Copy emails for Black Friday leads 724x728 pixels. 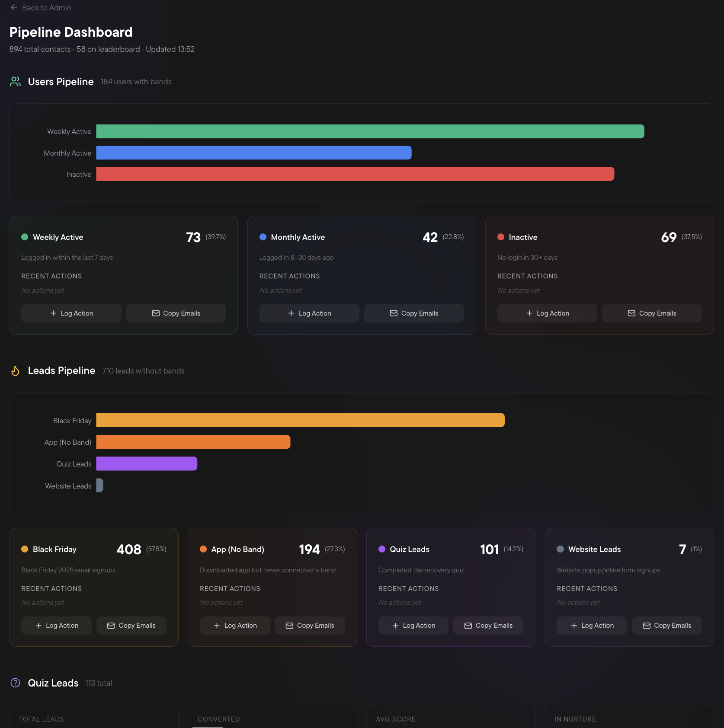[x=131, y=626]
